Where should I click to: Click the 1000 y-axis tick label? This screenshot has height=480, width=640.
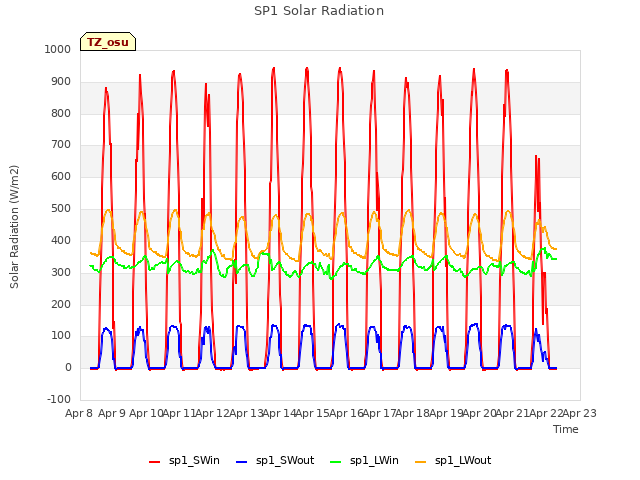(58, 49)
